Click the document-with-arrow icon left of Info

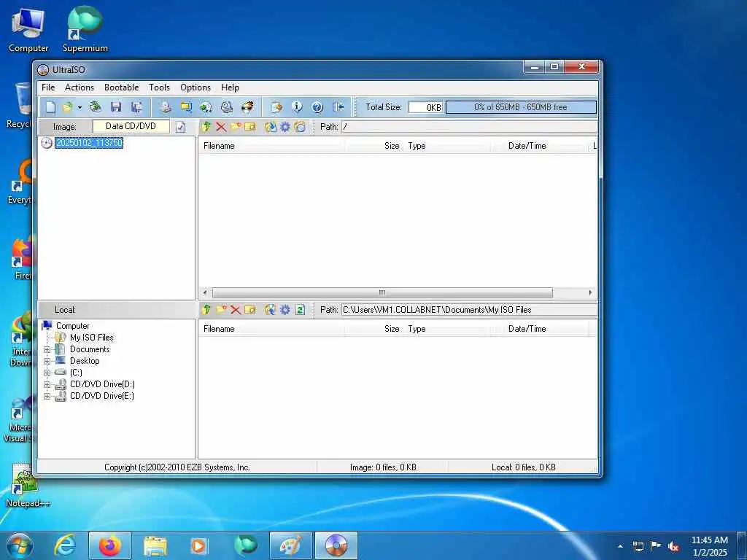click(x=276, y=107)
